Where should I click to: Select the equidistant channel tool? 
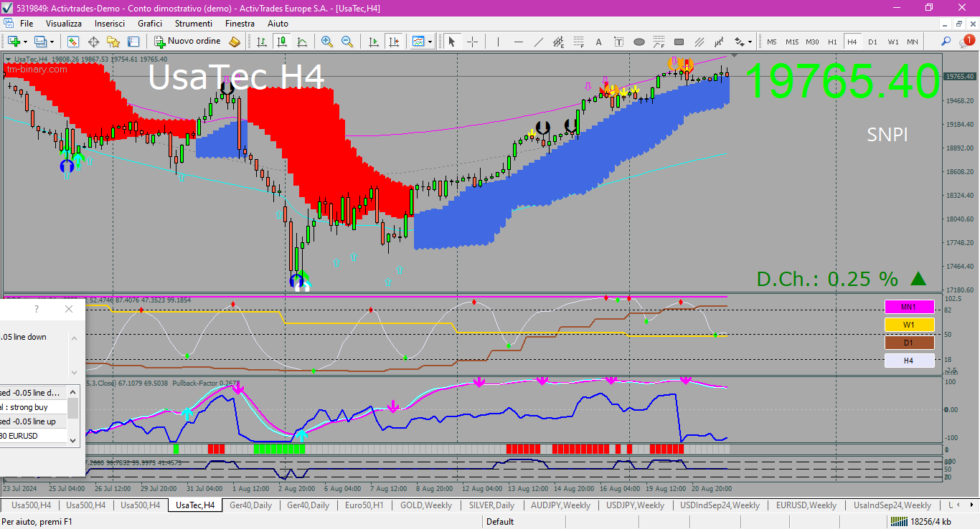click(x=559, y=42)
